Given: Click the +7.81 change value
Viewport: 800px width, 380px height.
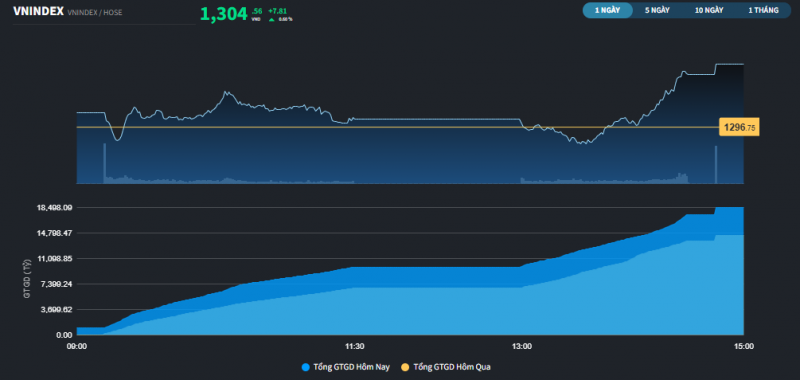Looking at the screenshot, I should [x=277, y=10].
